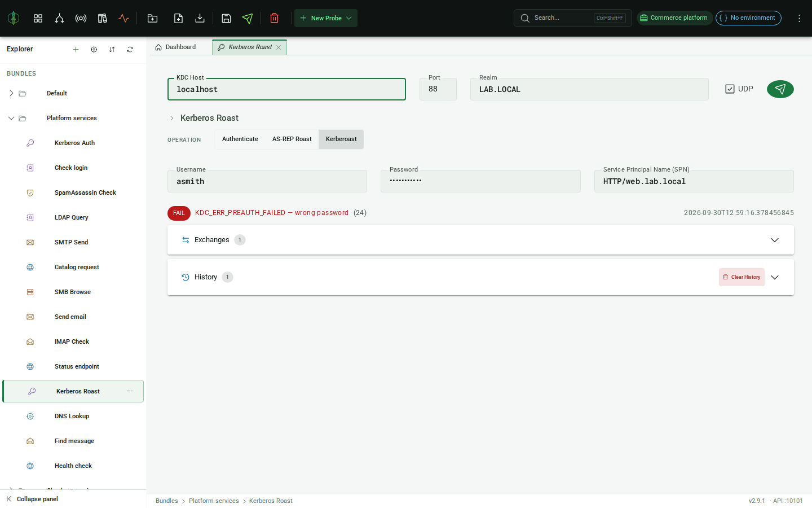Open the SMB Browse probe in the Explorer

pos(73,292)
